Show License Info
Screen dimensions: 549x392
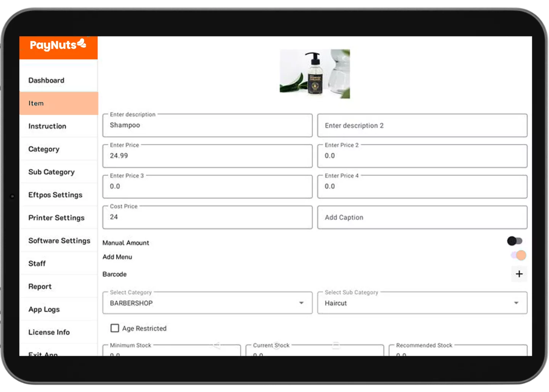49,332
